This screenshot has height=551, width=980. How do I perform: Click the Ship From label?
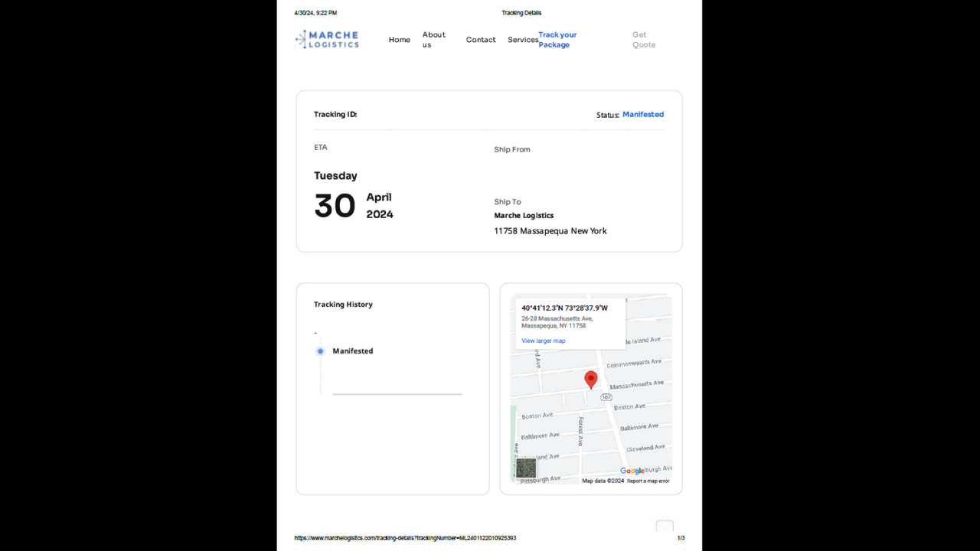coord(512,149)
